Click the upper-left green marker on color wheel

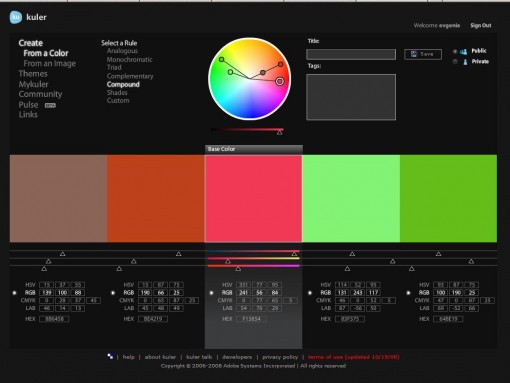coord(222,60)
